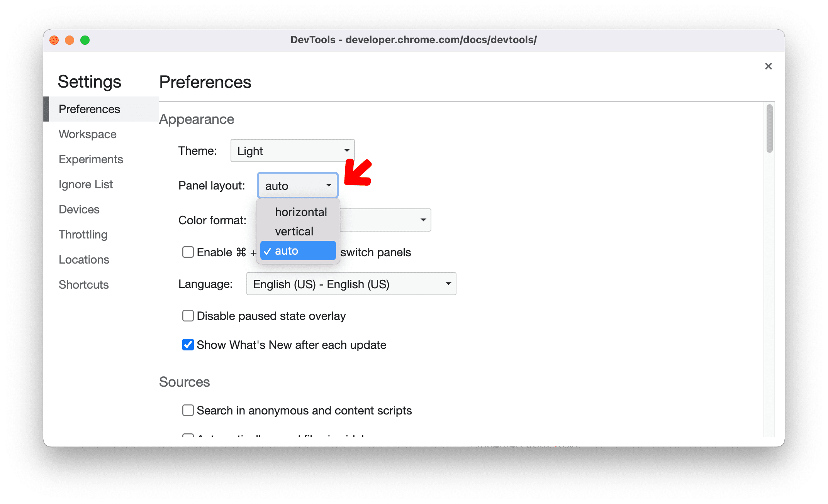Click the Shortcuts sidebar icon
The width and height of the screenshot is (828, 504).
[83, 284]
